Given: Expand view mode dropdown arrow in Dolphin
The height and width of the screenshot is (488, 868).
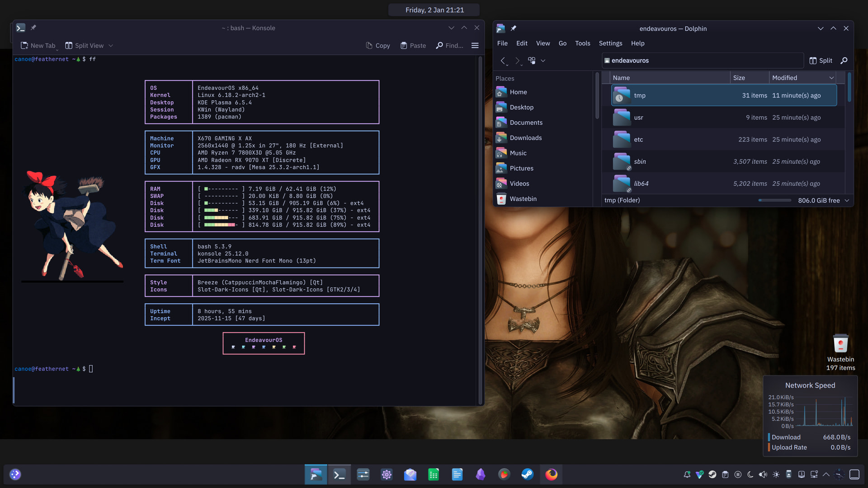Looking at the screenshot, I should pyautogui.click(x=543, y=61).
